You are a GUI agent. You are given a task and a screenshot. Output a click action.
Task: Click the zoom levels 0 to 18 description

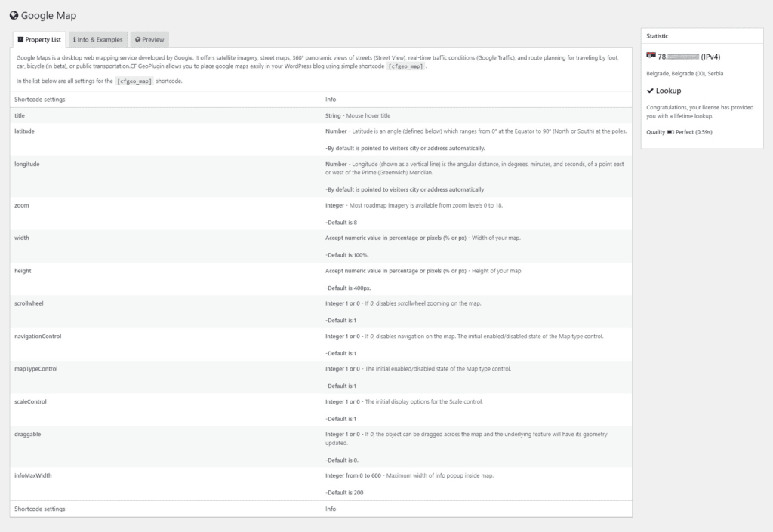pos(414,205)
